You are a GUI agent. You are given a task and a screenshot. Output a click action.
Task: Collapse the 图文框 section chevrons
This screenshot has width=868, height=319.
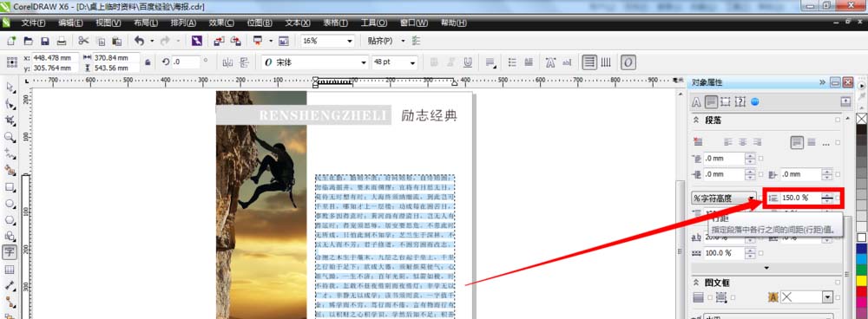696,282
